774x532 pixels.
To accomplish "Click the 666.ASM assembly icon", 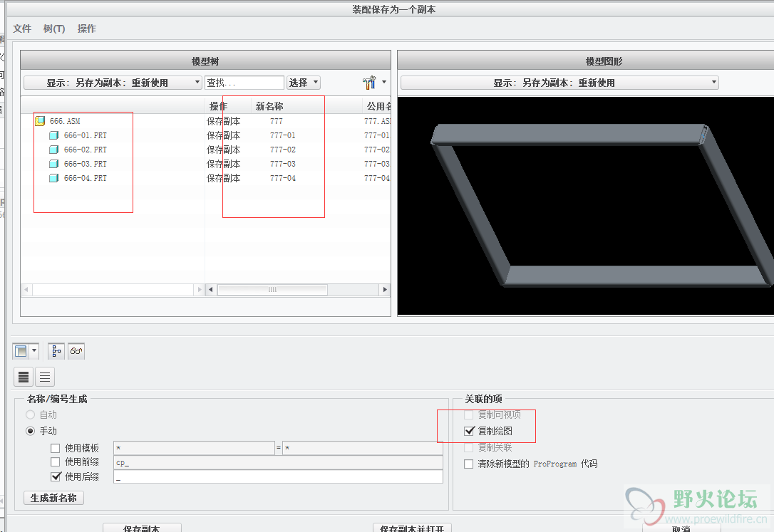I will pos(40,121).
